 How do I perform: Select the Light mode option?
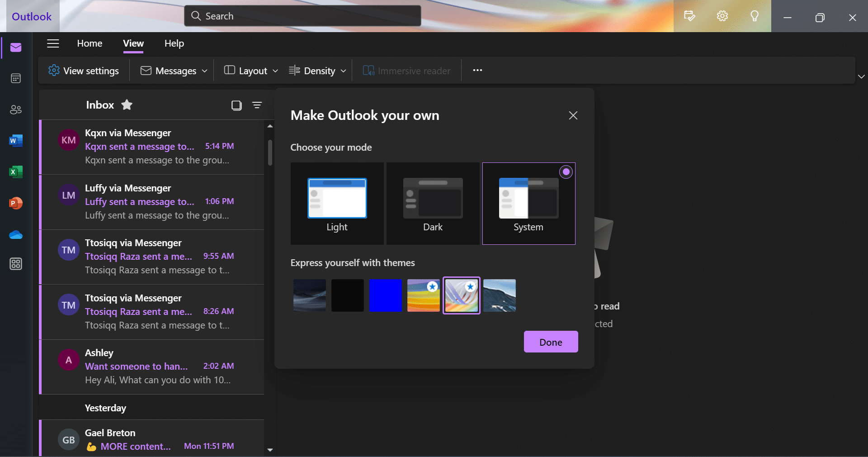tap(337, 204)
